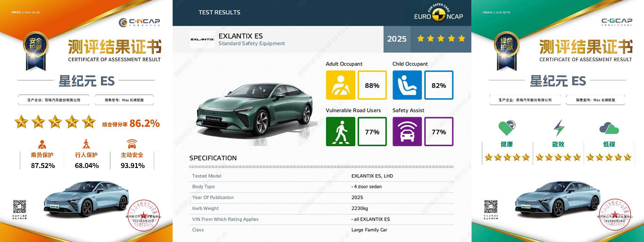Click the orange 主动安全 active safety icon
Viewport: 644px width, 242px height.
click(132, 144)
